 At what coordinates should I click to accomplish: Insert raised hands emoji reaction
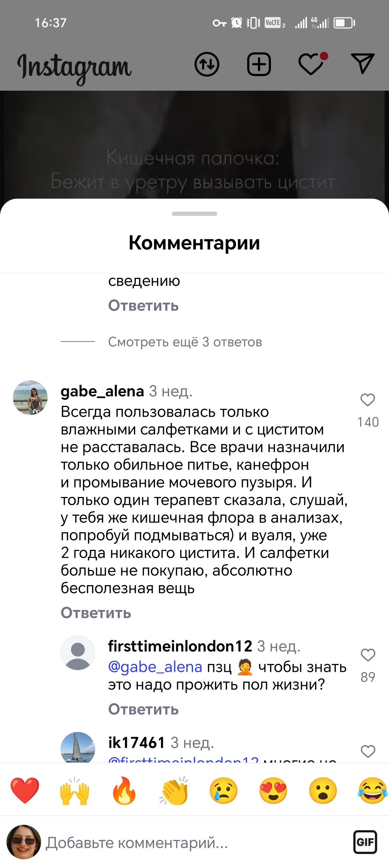[75, 790]
